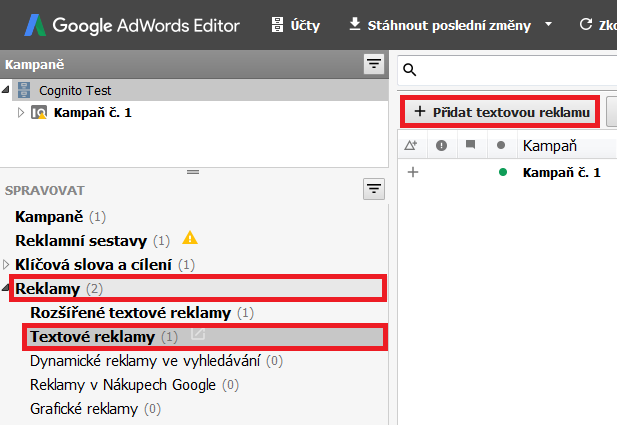
Task: Click the refresh icon in top toolbar
Action: 586,24
